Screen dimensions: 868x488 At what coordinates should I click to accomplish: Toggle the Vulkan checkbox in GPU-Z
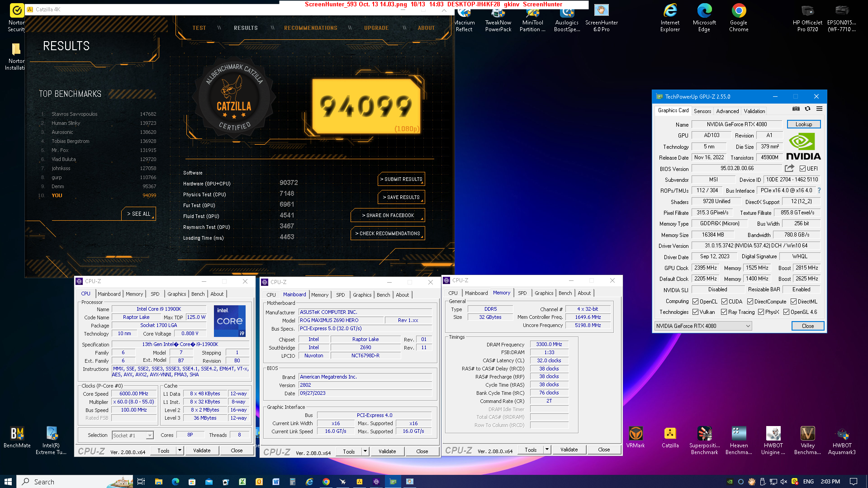click(x=695, y=312)
